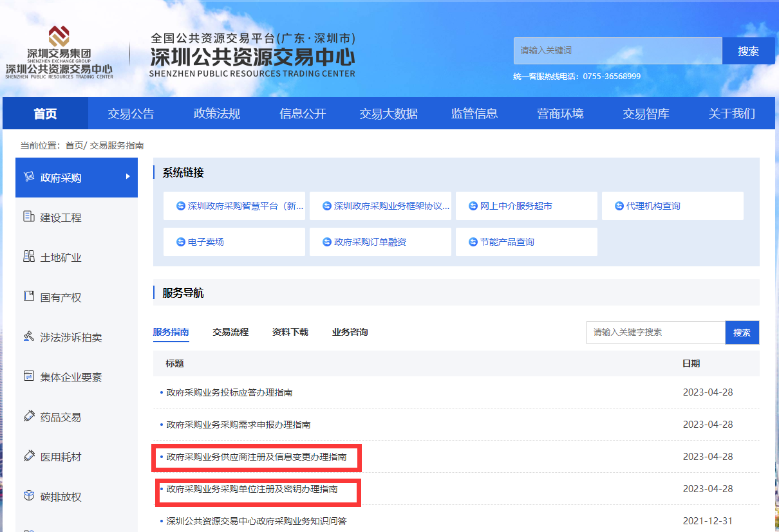The height and width of the screenshot is (532, 779).
Task: Focus the top keyword search field
Action: [x=617, y=51]
